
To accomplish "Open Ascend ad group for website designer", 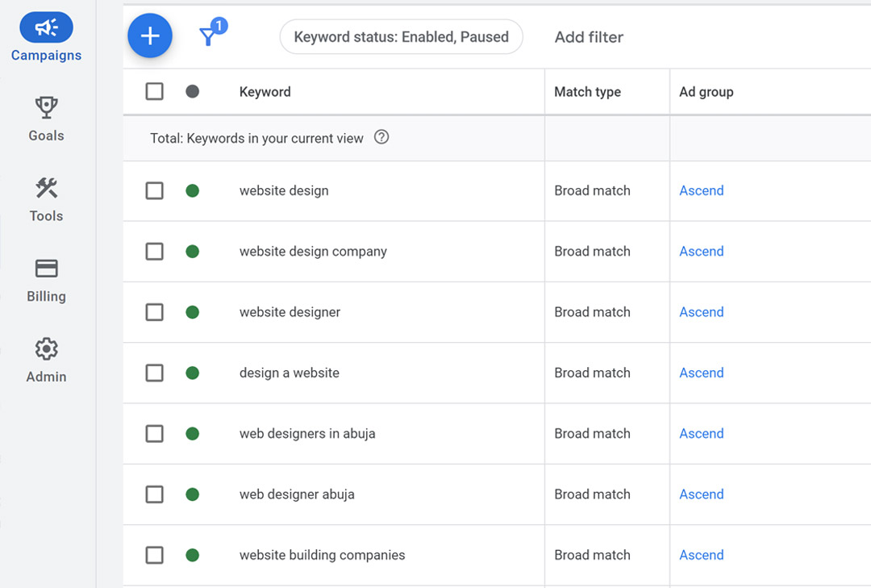I will [702, 312].
